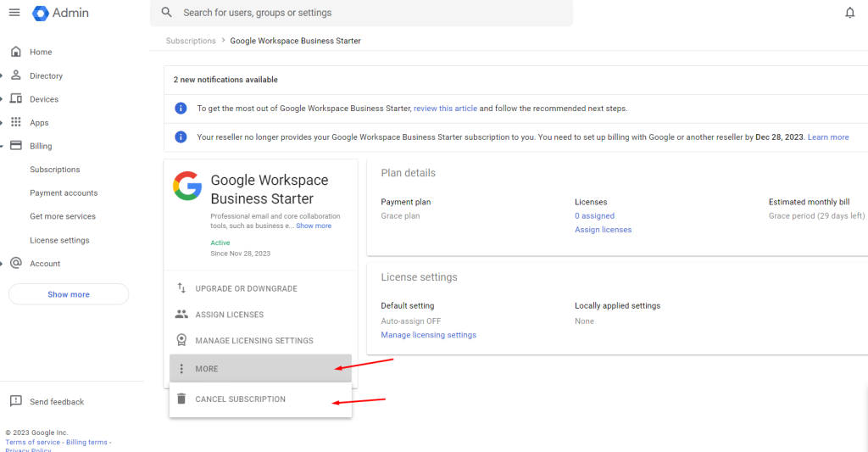868x452 pixels.
Task: Click Subscriptions in the breadcrumb
Action: [191, 41]
